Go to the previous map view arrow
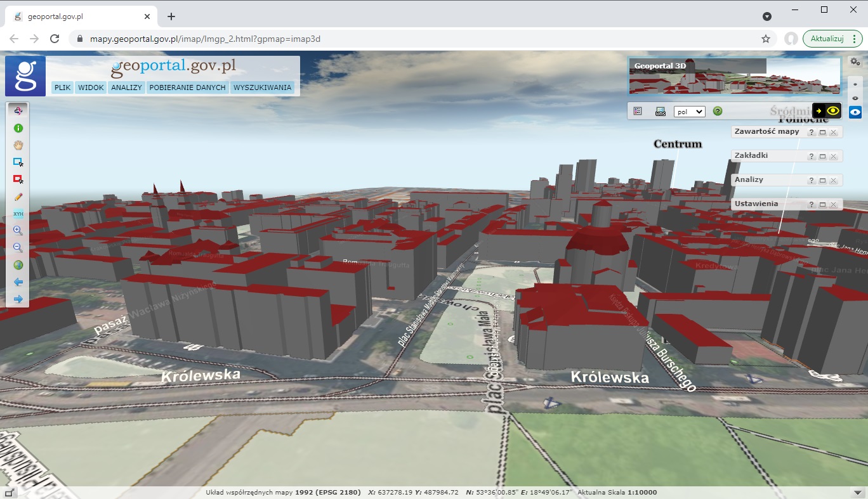The width and height of the screenshot is (868, 499). coord(18,282)
